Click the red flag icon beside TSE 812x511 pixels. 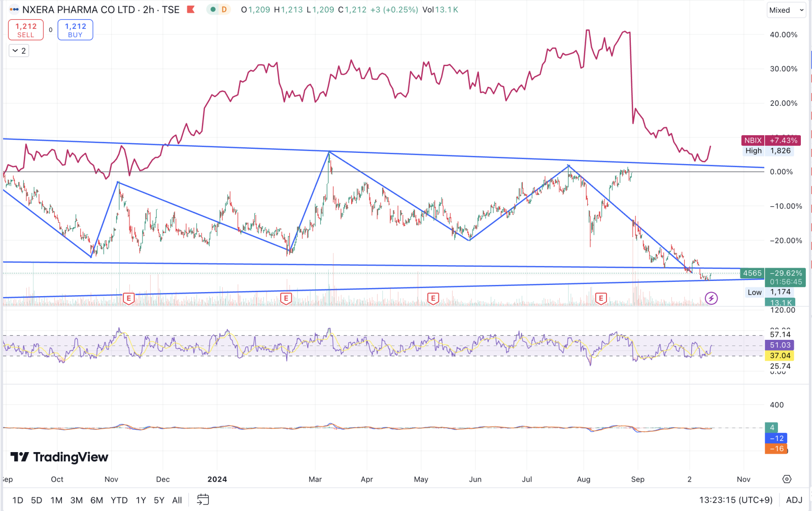tap(191, 10)
